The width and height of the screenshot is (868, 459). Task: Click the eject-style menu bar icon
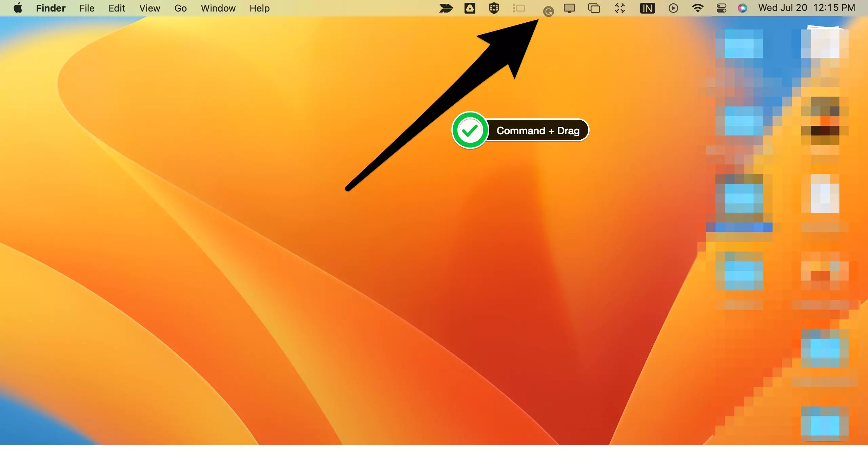click(470, 8)
